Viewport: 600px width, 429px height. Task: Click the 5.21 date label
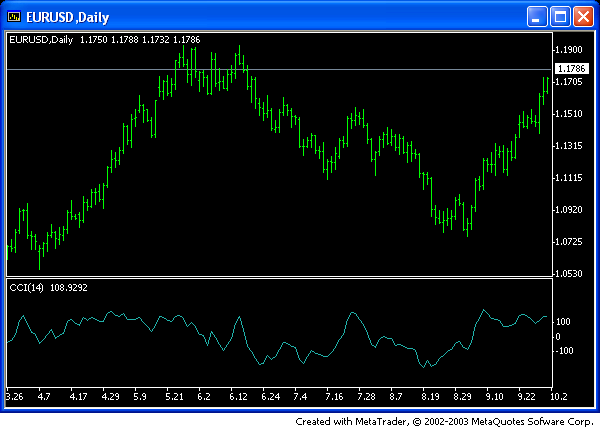[174, 396]
